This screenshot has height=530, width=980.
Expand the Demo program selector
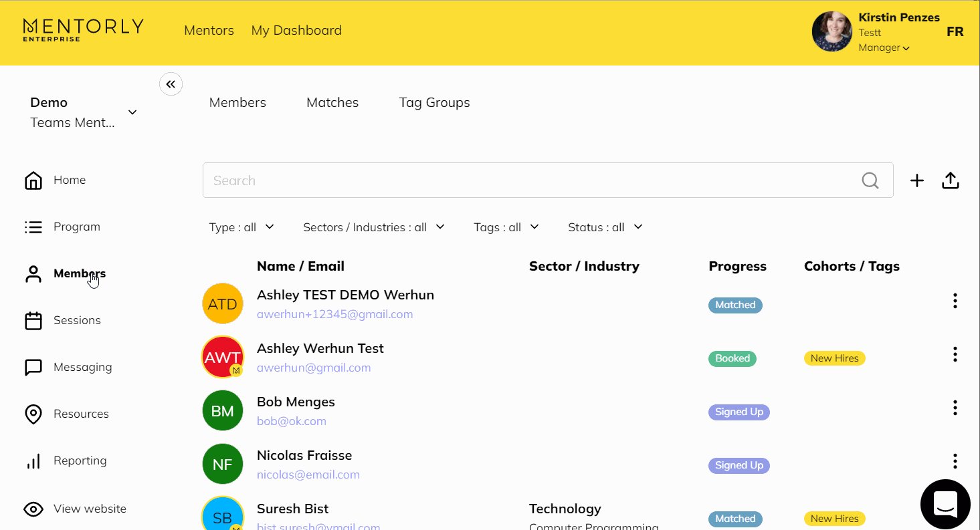132,112
